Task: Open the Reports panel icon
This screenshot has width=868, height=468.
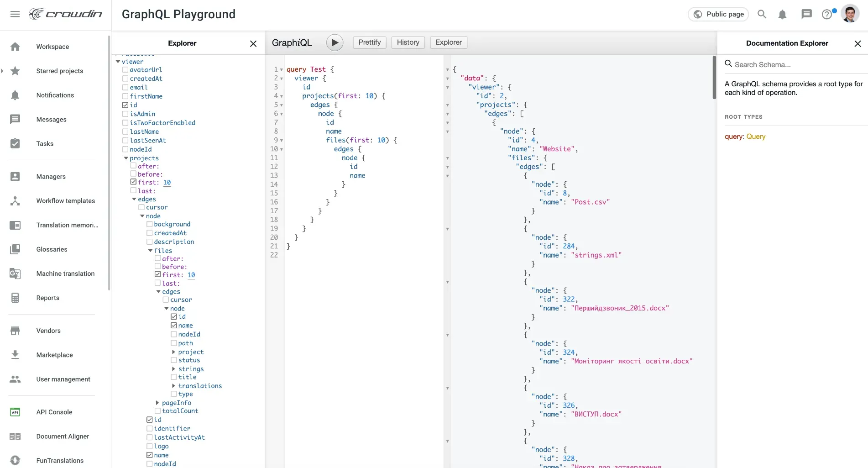Action: pyautogui.click(x=15, y=297)
